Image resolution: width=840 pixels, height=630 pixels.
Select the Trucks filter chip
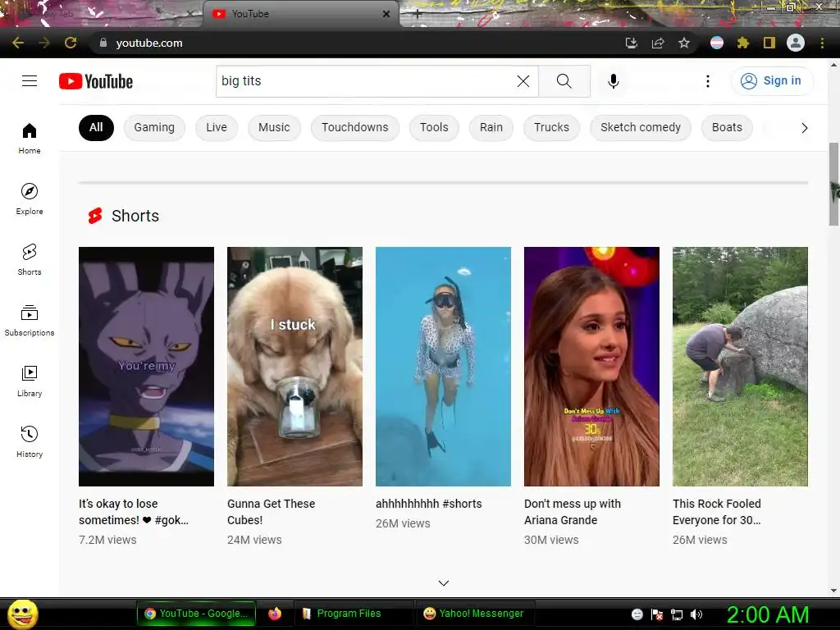[552, 127]
